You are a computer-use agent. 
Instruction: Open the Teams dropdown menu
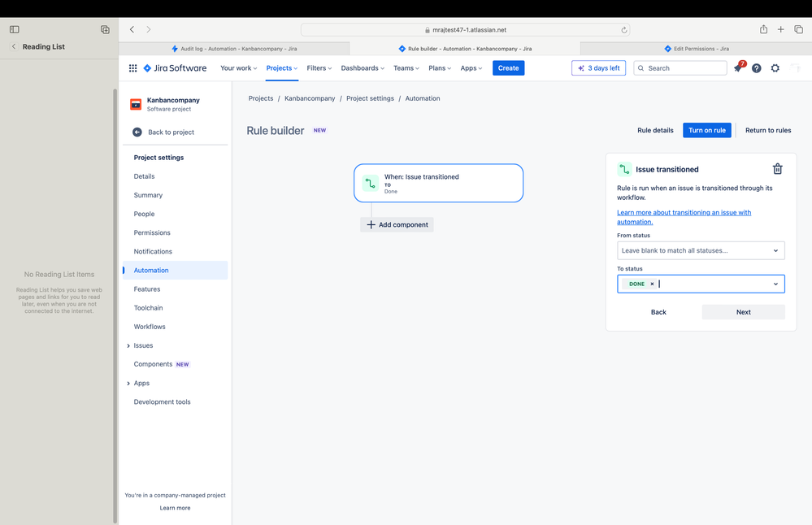point(406,67)
